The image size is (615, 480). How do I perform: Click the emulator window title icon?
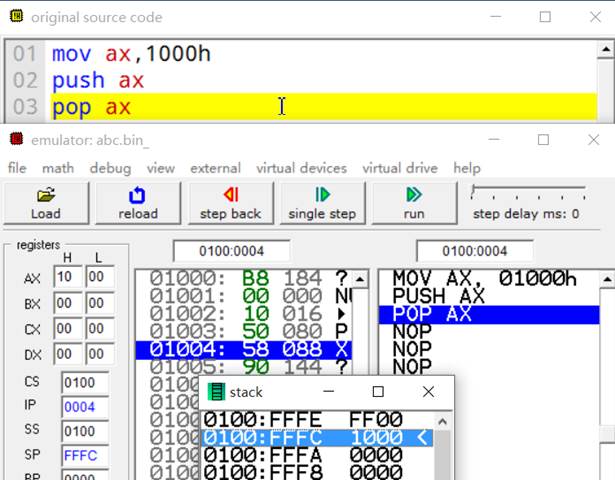(x=14, y=140)
